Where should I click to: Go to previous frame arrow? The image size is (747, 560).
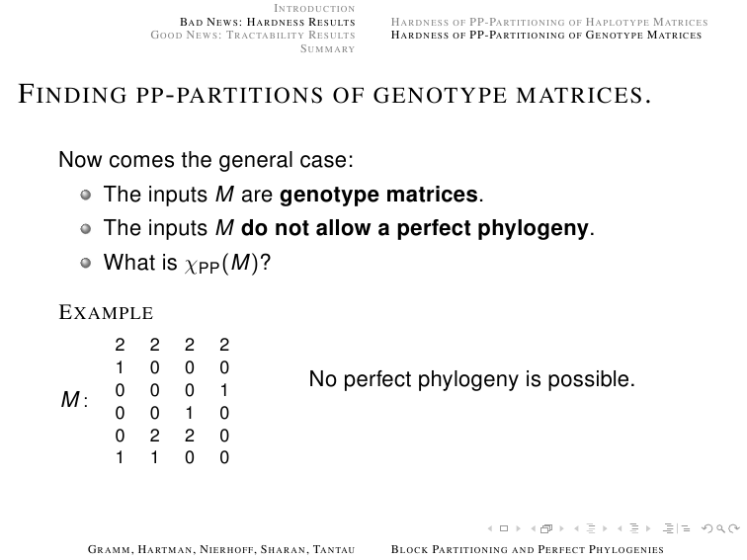(534, 528)
